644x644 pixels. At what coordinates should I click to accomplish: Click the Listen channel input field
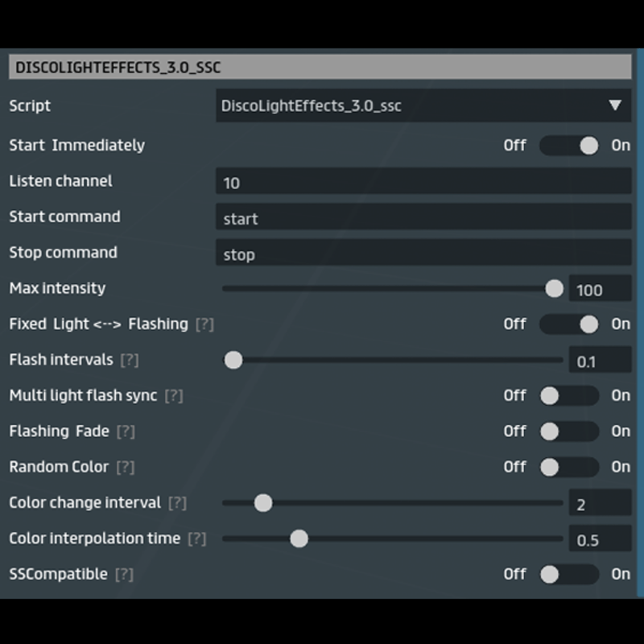(423, 182)
